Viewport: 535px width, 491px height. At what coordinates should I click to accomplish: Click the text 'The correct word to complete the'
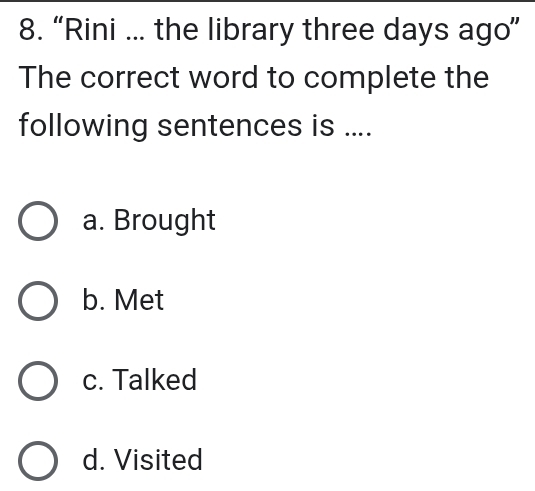coord(254,79)
